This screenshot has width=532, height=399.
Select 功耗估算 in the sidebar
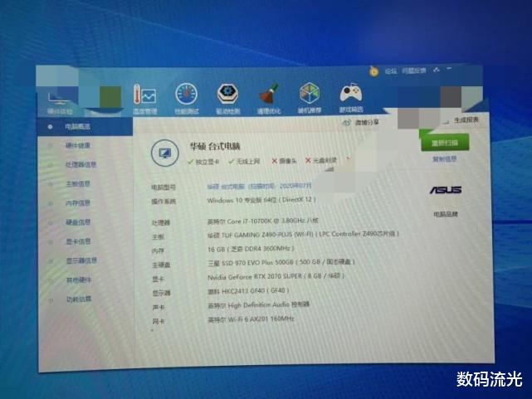(x=78, y=299)
